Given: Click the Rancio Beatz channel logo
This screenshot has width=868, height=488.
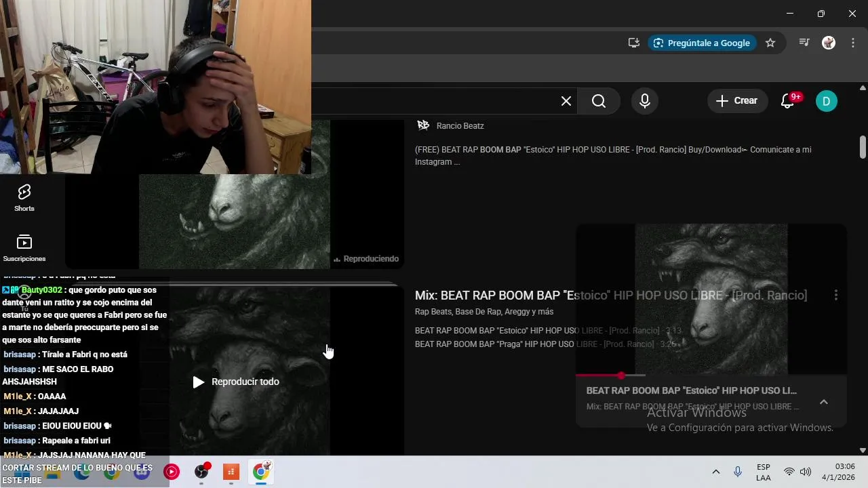Looking at the screenshot, I should [x=423, y=125].
